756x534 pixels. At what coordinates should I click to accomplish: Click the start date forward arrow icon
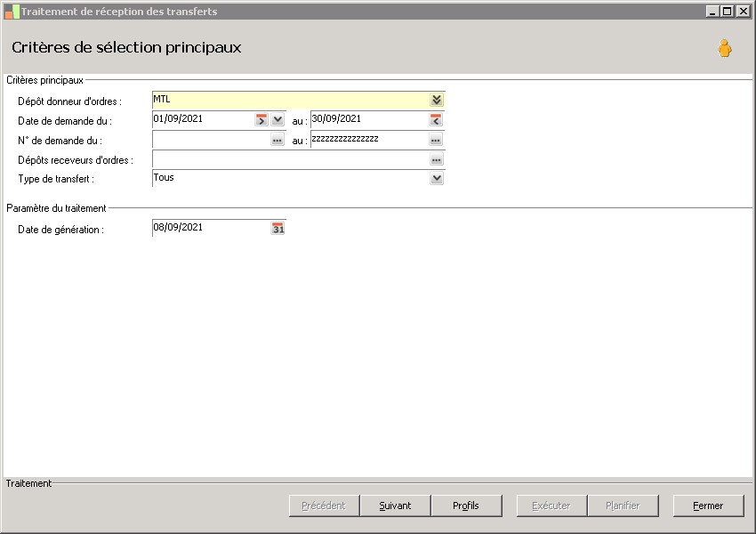261,119
